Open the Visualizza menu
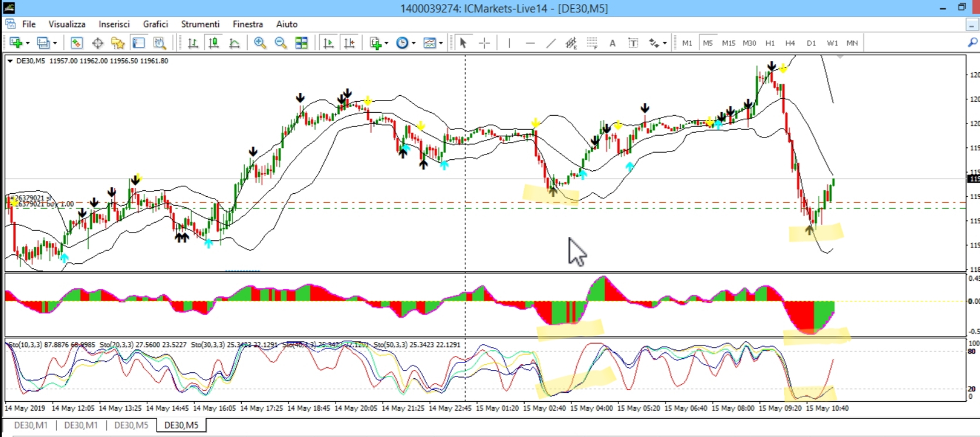The height and width of the screenshot is (437, 980). point(67,24)
